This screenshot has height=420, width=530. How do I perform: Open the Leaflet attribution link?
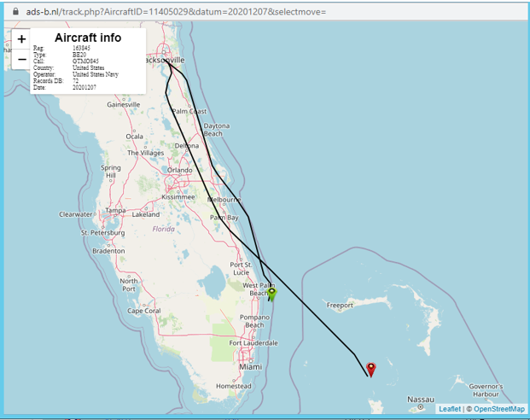[450, 409]
